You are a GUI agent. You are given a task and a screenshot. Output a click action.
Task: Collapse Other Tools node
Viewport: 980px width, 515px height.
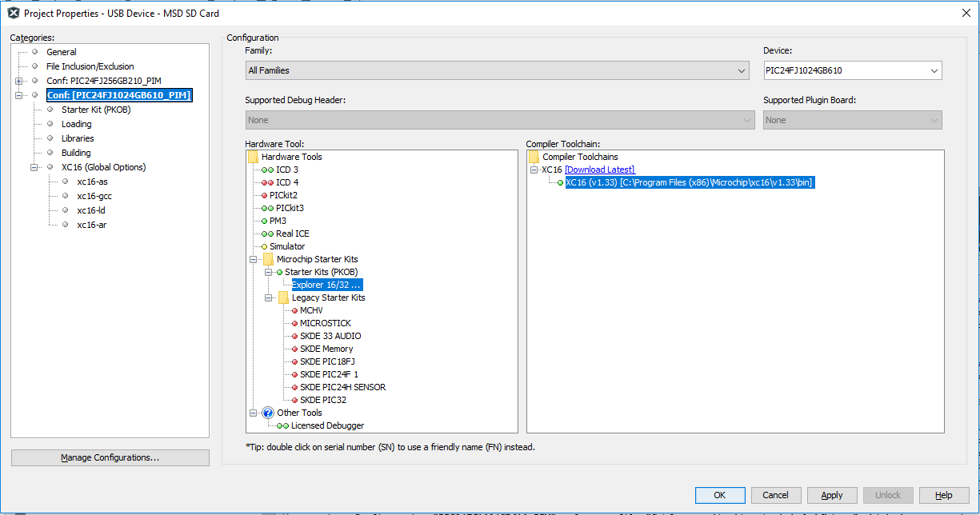[254, 413]
